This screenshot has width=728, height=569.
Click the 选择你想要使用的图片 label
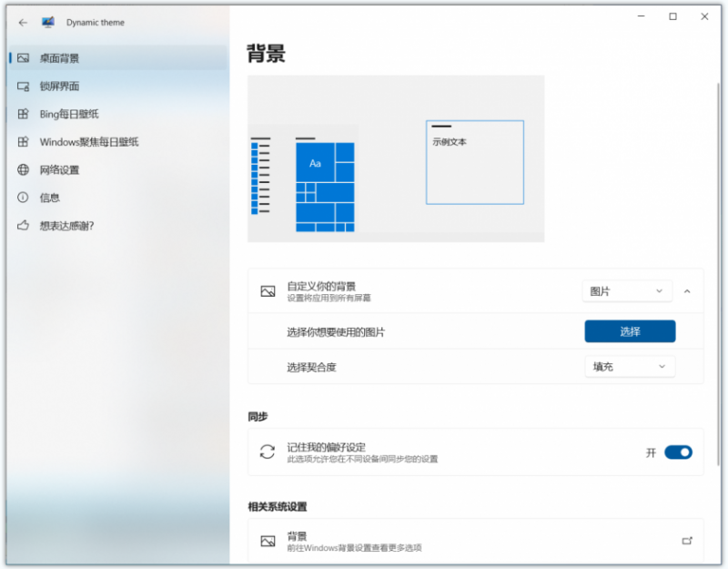click(x=336, y=332)
